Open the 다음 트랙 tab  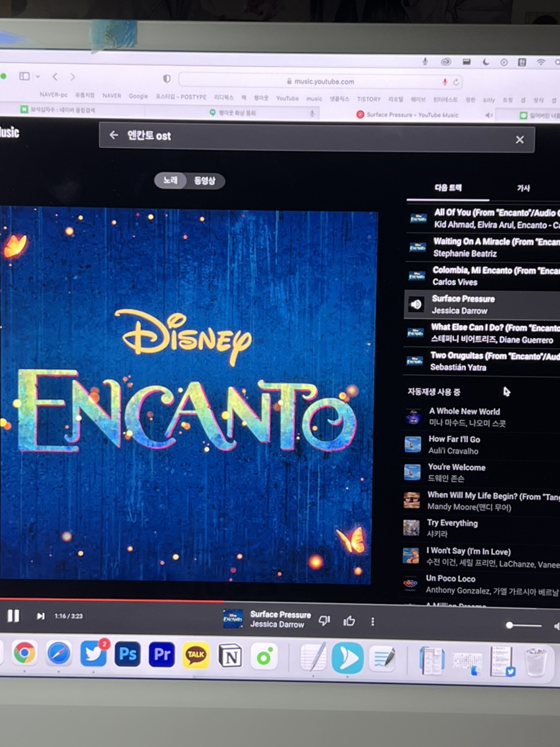(x=448, y=188)
